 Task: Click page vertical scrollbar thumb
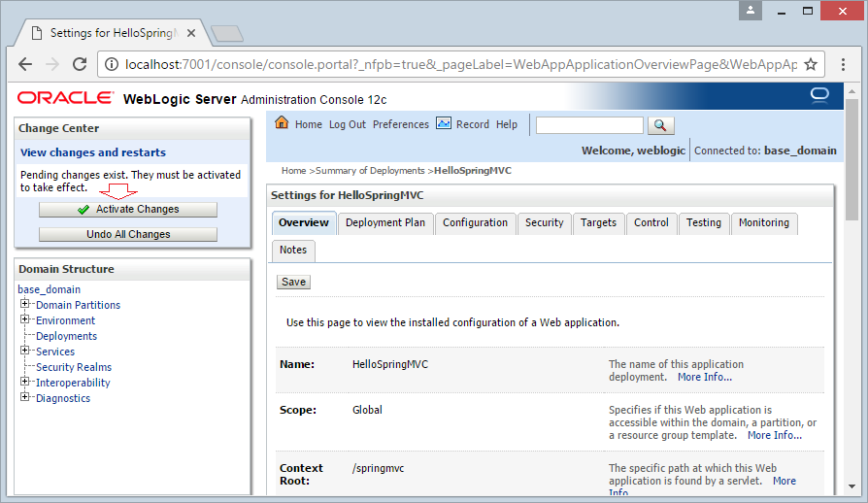pos(851,158)
